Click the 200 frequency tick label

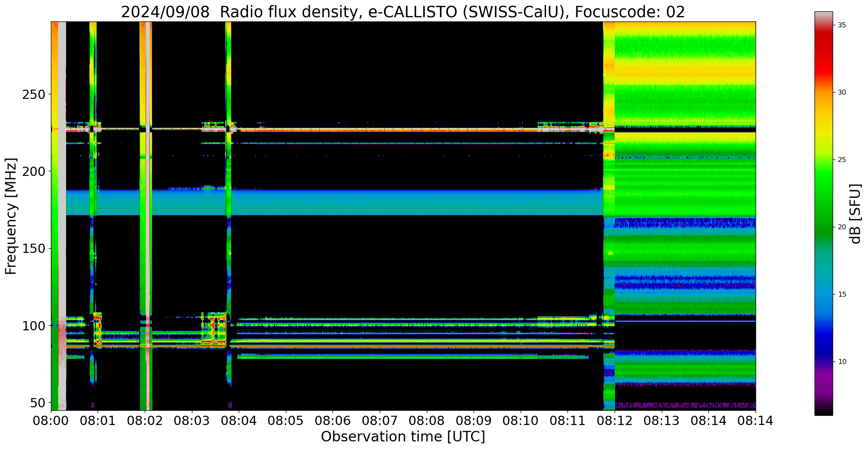[x=33, y=171]
